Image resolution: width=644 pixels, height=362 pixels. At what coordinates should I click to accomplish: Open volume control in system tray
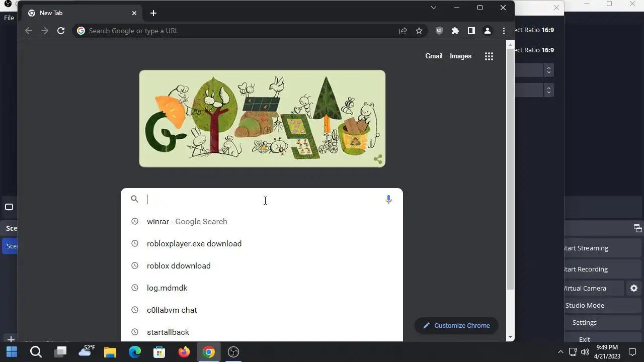point(585,352)
